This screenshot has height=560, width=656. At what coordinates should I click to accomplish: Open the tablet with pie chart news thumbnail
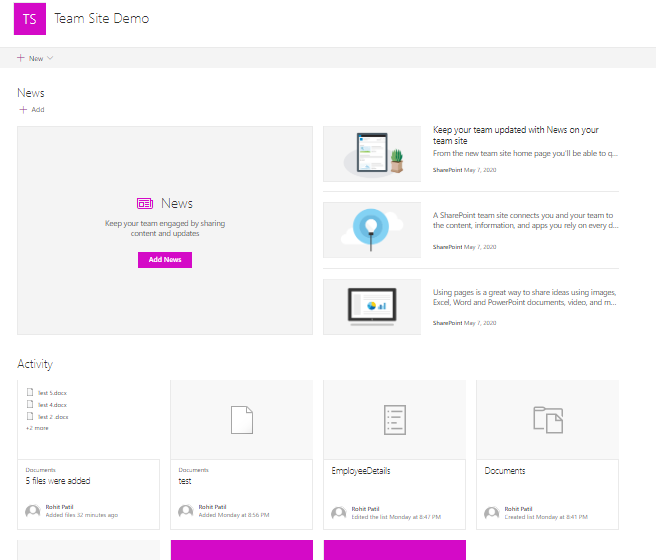pos(372,307)
